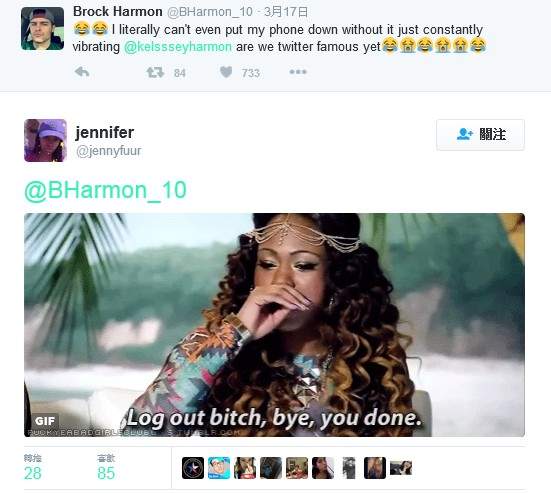Click the last liker avatar in row
This screenshot has width=551, height=494.
401,468
